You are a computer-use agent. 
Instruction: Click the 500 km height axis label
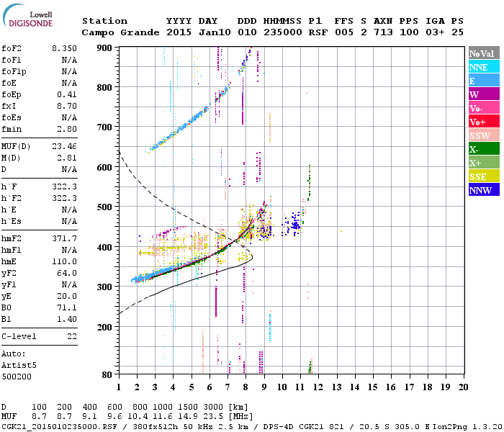coord(104,207)
